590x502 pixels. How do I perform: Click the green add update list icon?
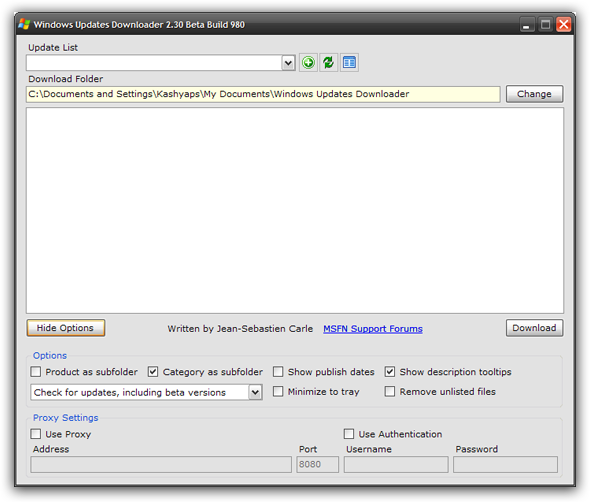[308, 62]
